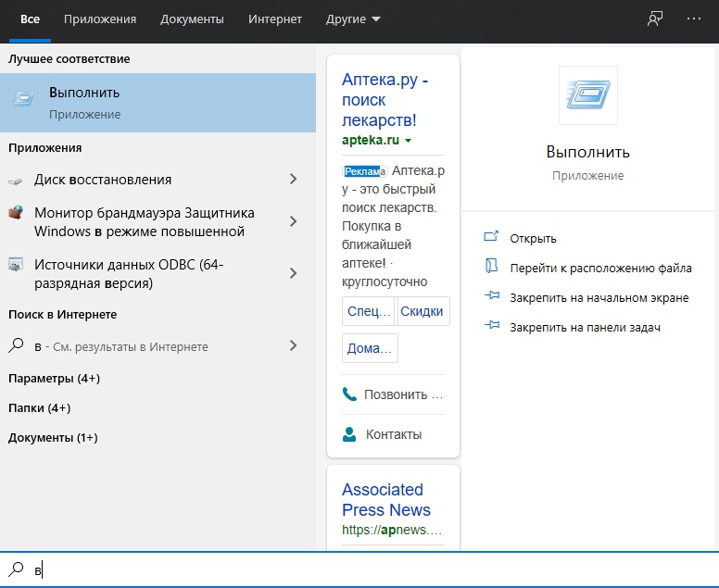The height and width of the screenshot is (588, 719).
Task: Switch to the Интернет tab
Action: pyautogui.click(x=275, y=19)
